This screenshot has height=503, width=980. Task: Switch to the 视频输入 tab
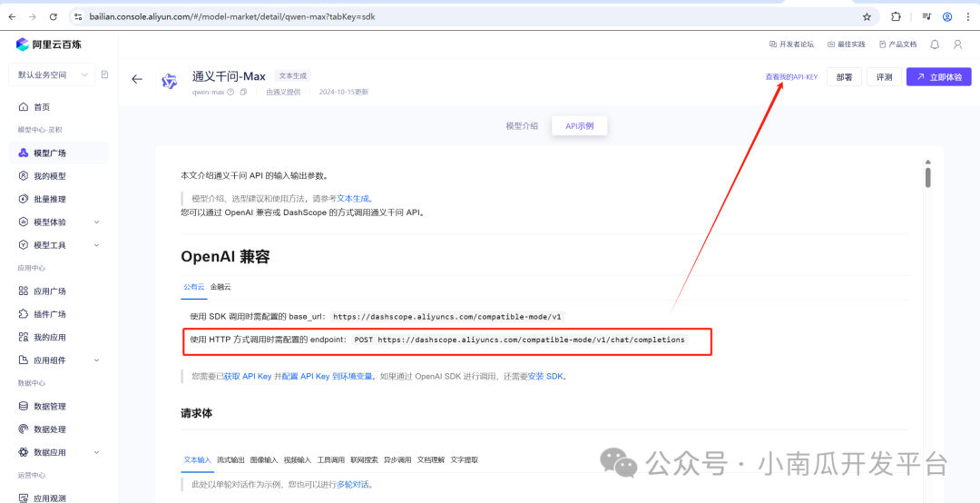298,459
